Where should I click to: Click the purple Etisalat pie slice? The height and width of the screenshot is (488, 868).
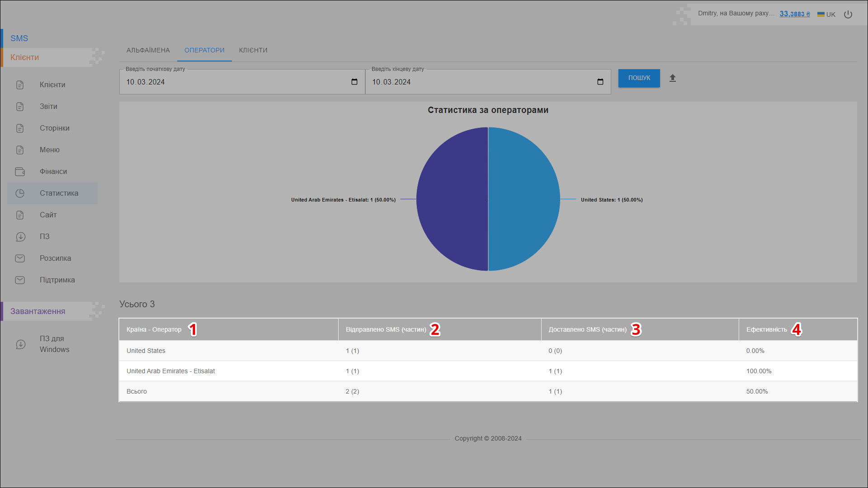pyautogui.click(x=452, y=199)
